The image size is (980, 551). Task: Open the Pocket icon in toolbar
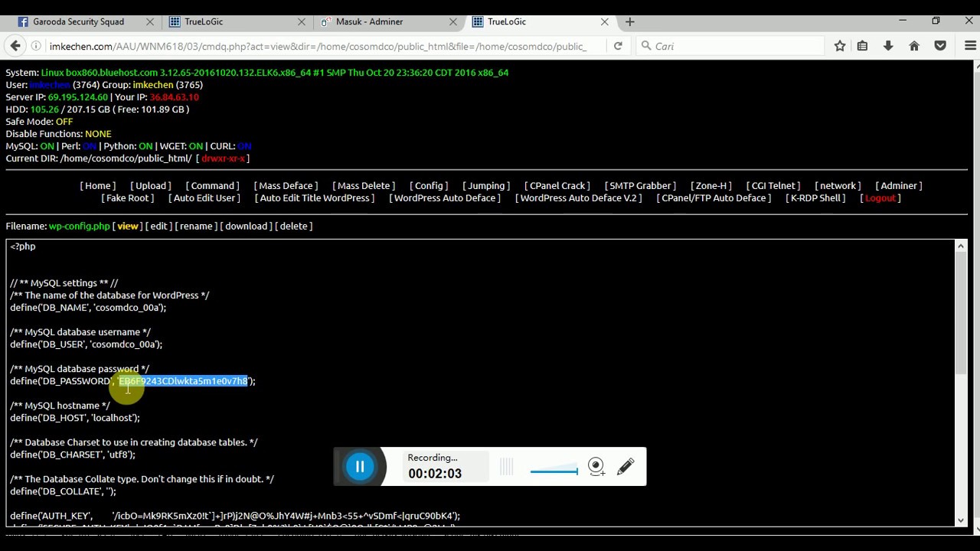(940, 46)
